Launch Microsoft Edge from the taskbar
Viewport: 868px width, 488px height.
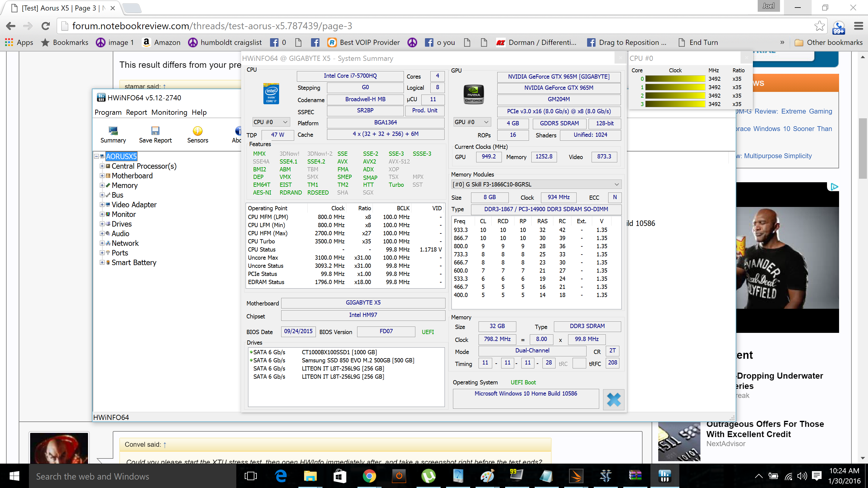coord(281,476)
